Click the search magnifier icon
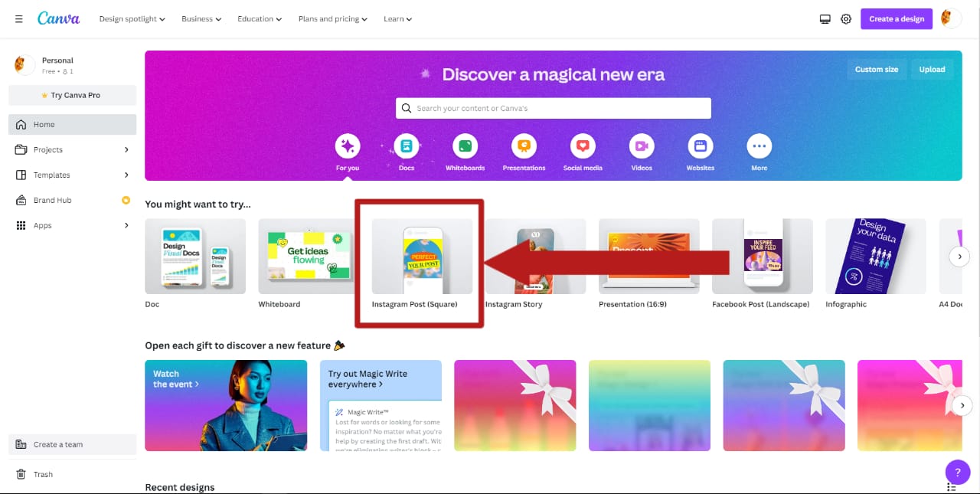 [x=407, y=108]
